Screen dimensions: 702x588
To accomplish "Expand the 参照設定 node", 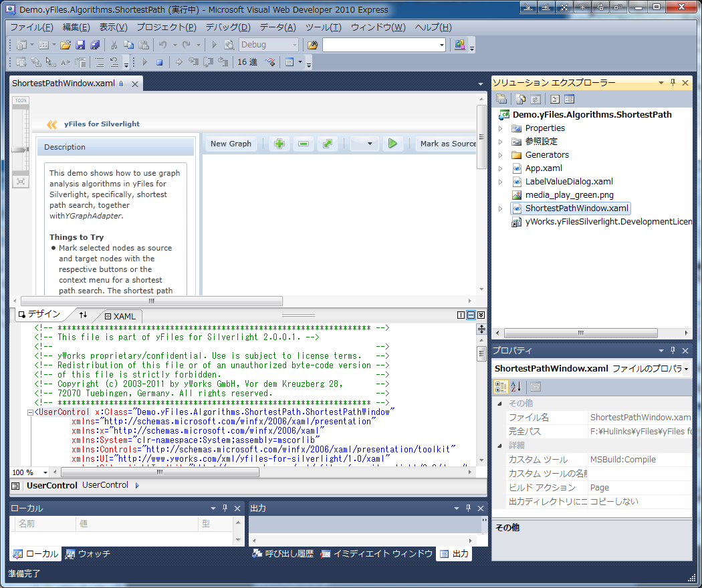I will [x=501, y=142].
